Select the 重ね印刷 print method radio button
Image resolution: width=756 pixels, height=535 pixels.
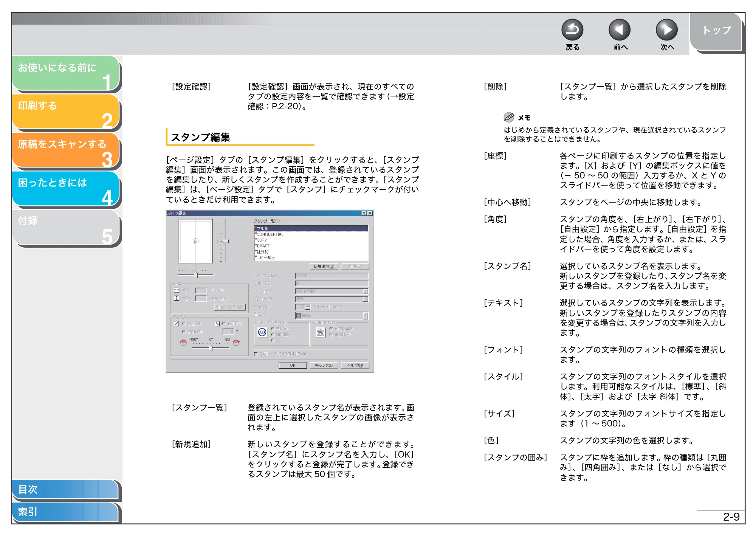coord(331,335)
